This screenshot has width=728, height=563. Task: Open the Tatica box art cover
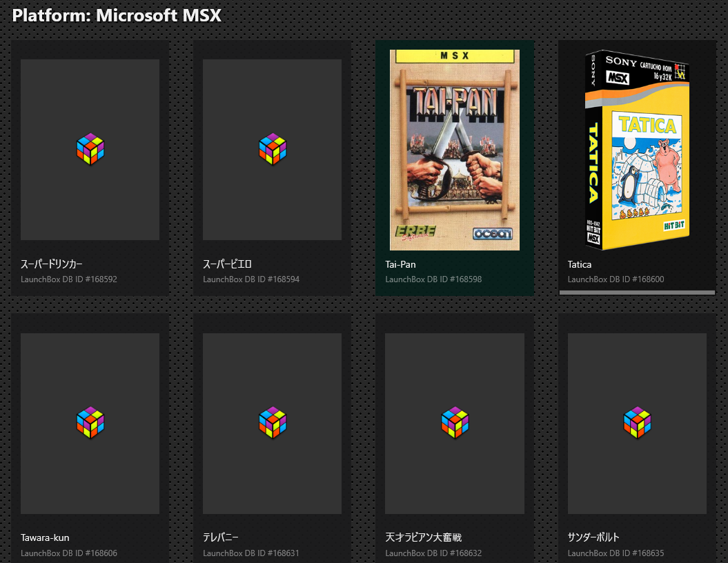[x=637, y=150]
